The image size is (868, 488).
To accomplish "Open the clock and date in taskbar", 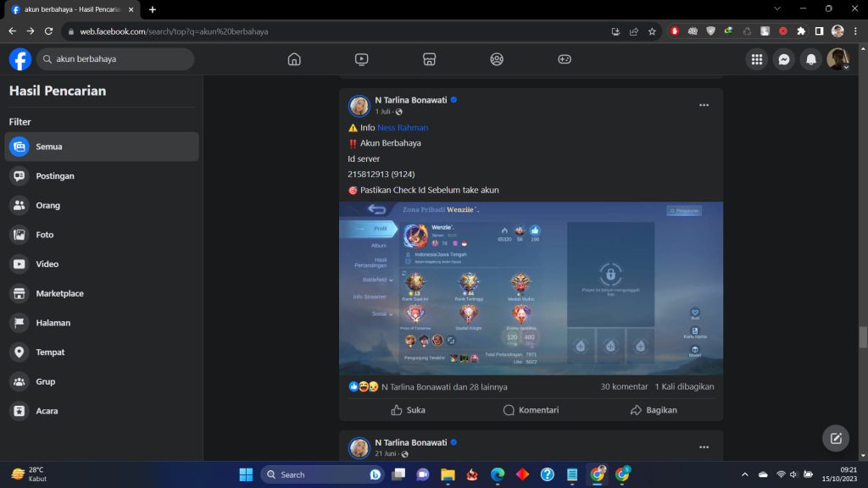I will point(838,474).
